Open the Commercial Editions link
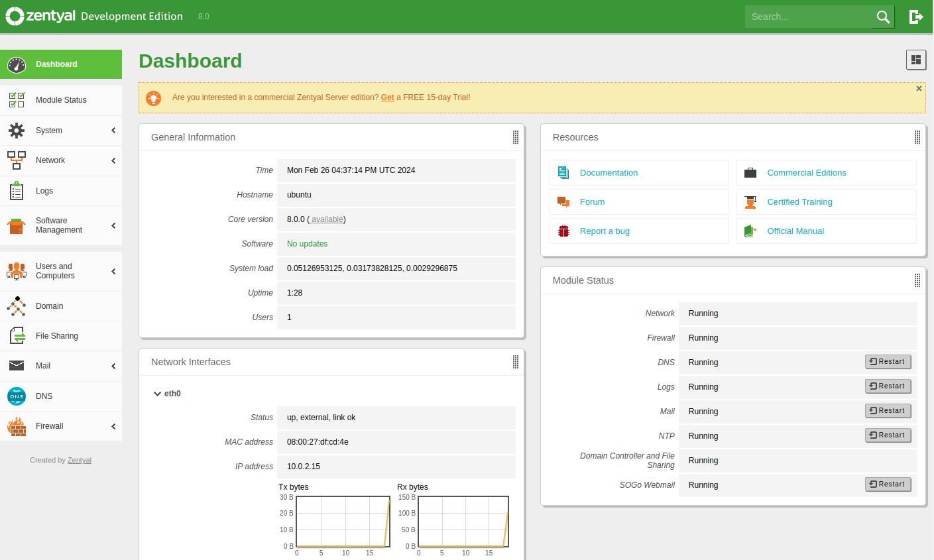The width and height of the screenshot is (934, 560). pyautogui.click(x=807, y=173)
